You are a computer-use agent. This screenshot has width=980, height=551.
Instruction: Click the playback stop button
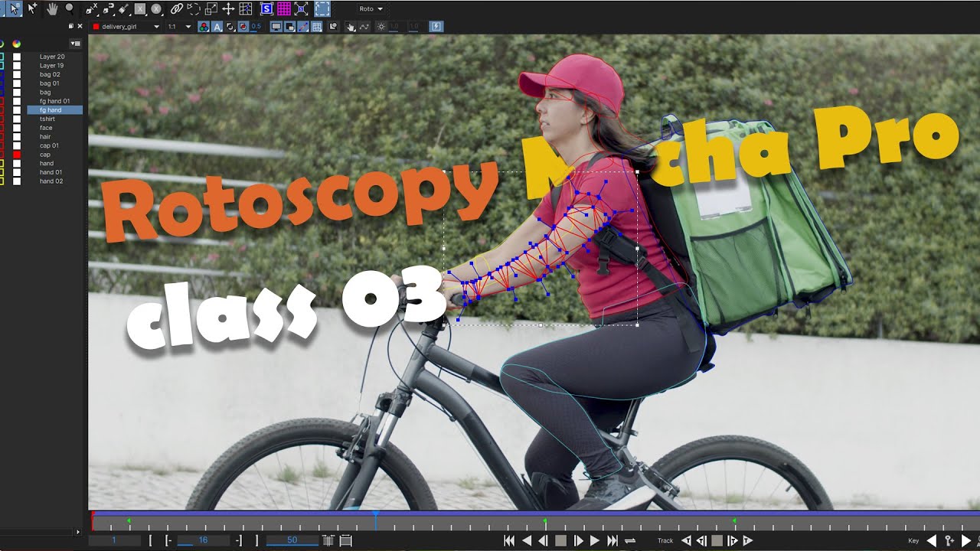pos(560,540)
